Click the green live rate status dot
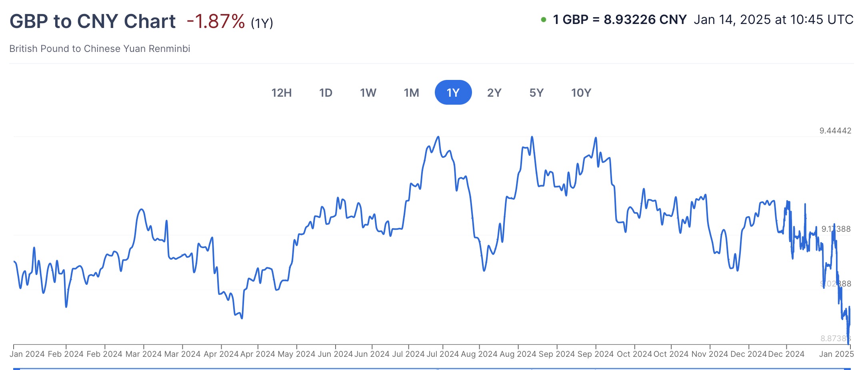The image size is (868, 370). point(543,20)
